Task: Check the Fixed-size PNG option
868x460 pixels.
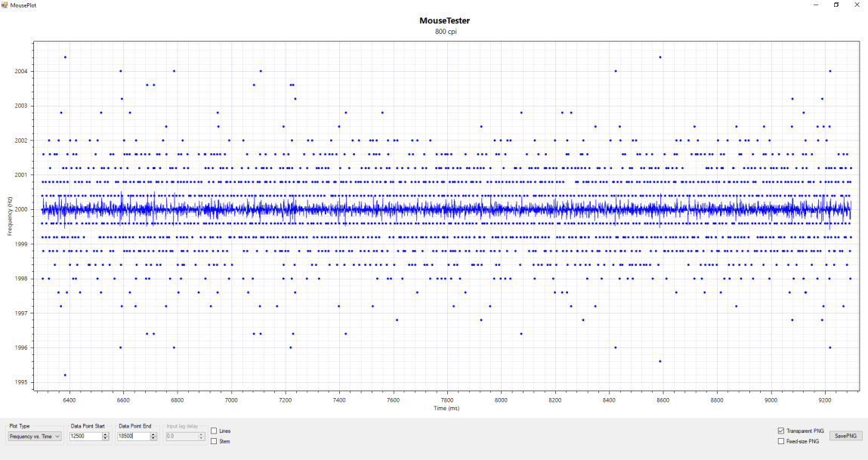Action: point(780,441)
